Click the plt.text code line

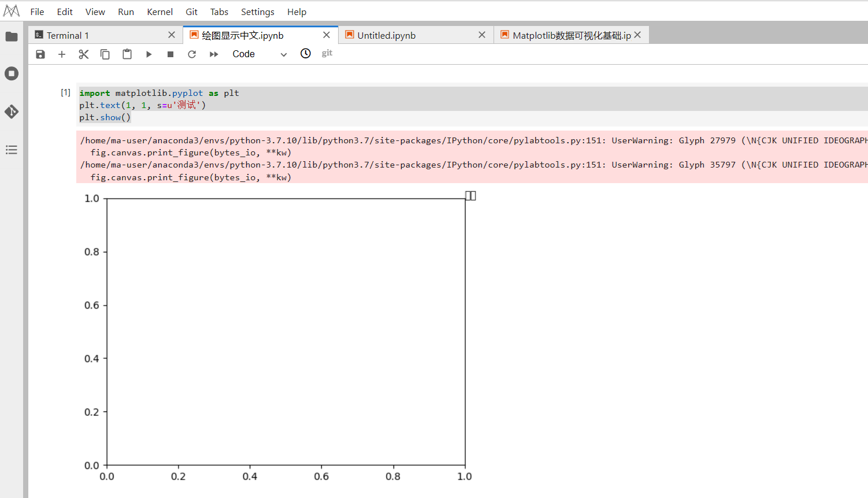click(x=143, y=105)
